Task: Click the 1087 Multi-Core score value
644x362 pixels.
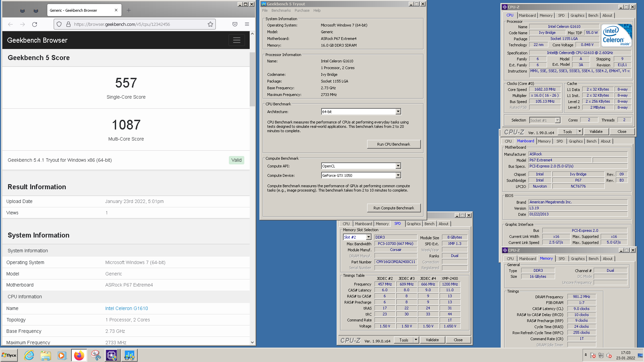Action: click(x=126, y=125)
